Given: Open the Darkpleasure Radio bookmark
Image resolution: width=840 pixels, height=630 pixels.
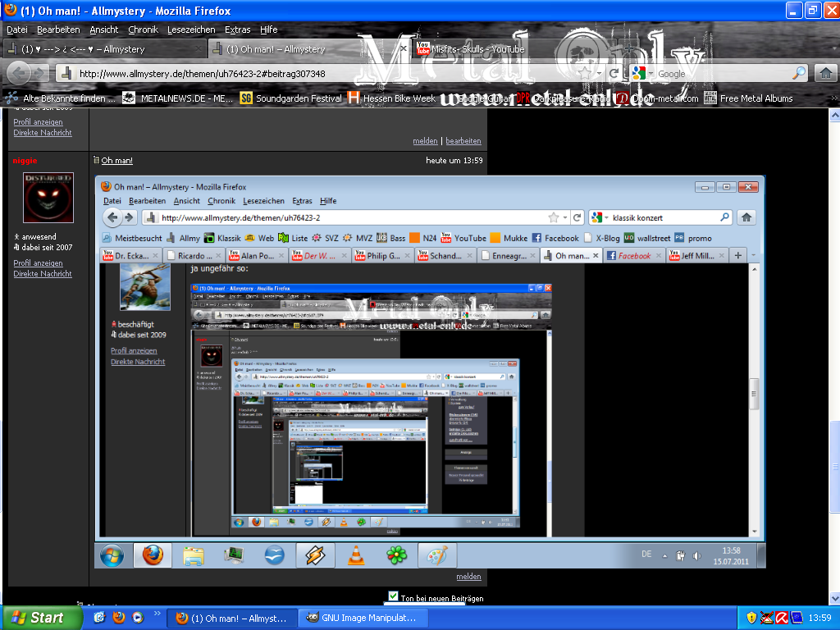Looking at the screenshot, I should click(x=564, y=98).
